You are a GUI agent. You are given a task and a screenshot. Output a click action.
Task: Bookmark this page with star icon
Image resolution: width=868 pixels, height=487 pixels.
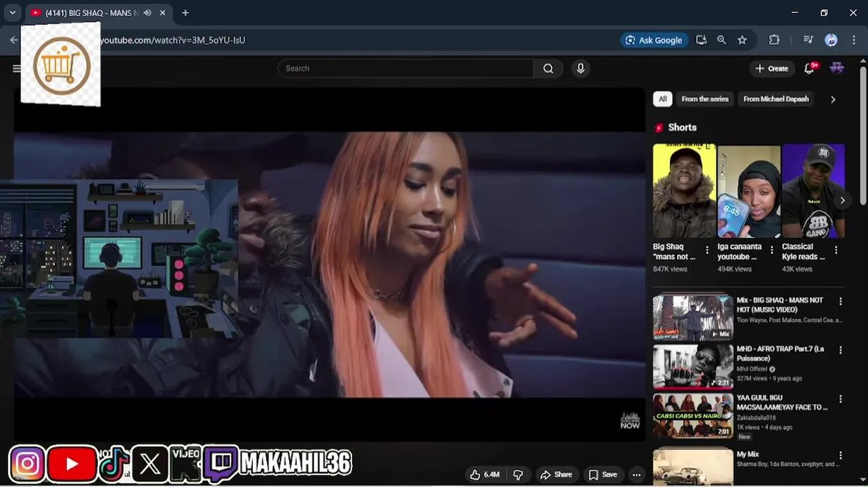(742, 40)
